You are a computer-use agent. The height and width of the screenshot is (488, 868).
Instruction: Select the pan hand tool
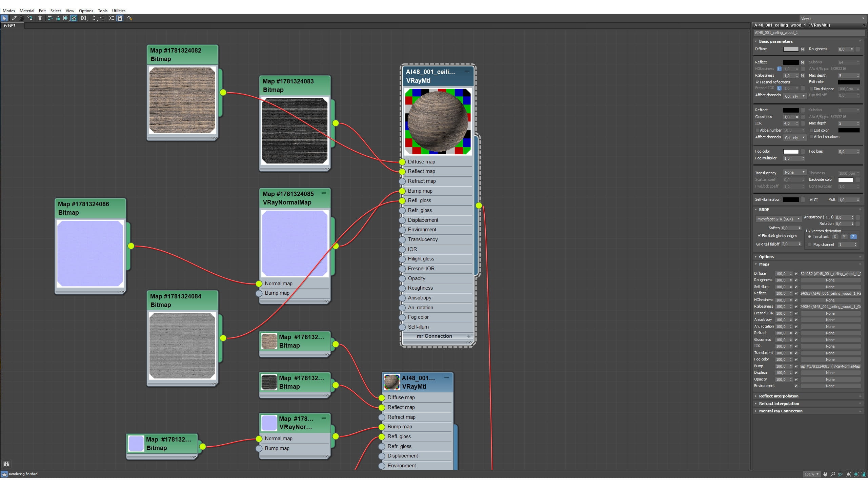pyautogui.click(x=825, y=474)
